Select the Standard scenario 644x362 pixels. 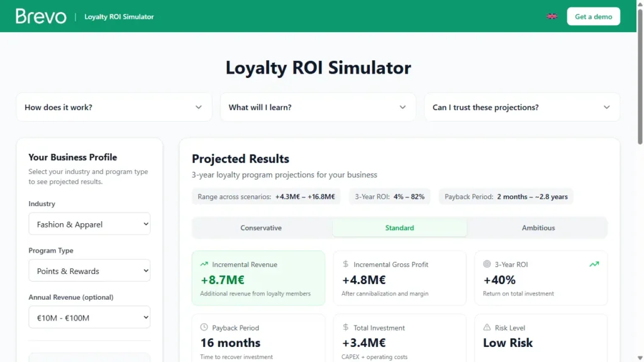coord(399,228)
